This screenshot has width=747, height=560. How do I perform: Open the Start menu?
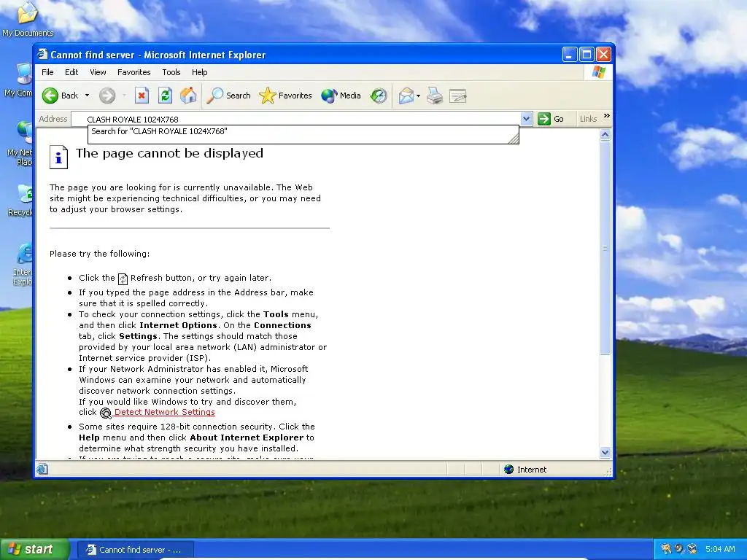(x=34, y=549)
